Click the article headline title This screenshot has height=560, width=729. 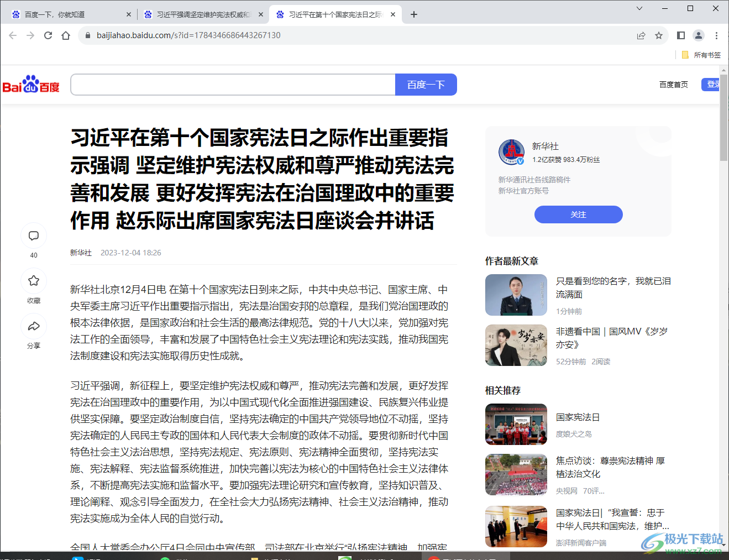click(262, 179)
